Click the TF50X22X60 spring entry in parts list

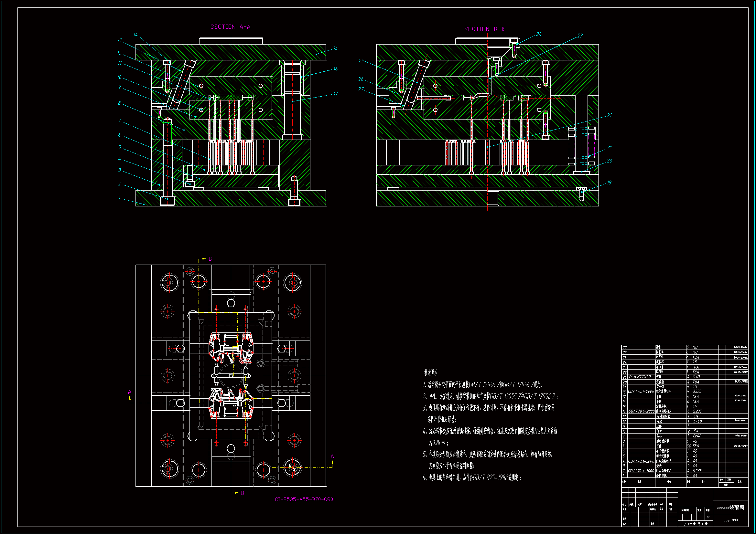(640, 377)
